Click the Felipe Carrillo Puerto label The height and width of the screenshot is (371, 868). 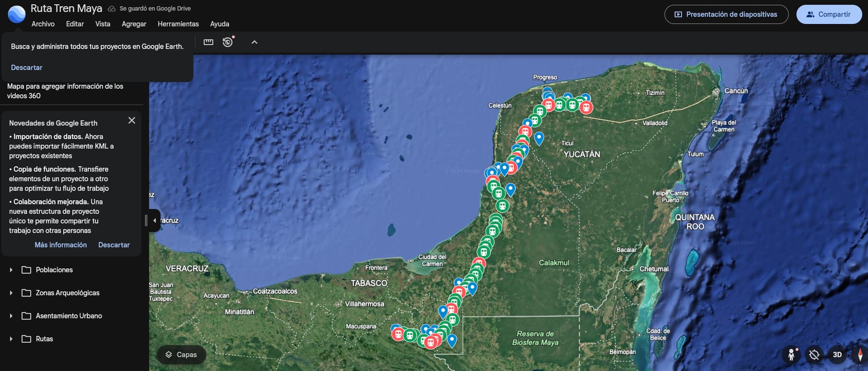tap(670, 197)
